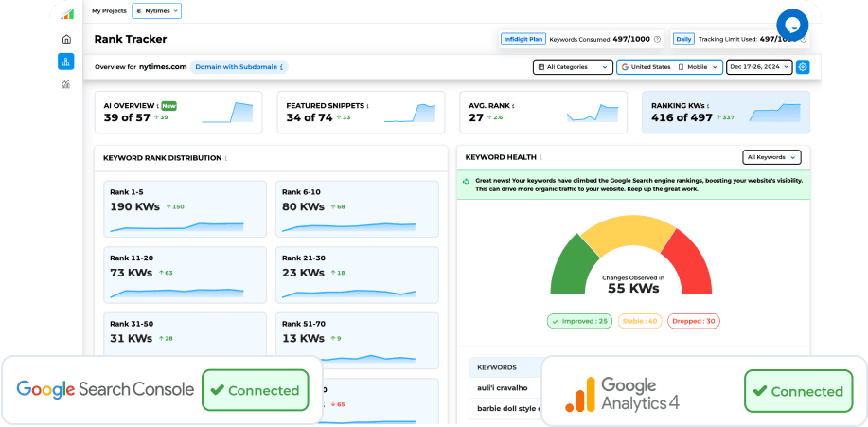Click the blue settings gear icon
868x427 pixels.
(x=803, y=67)
